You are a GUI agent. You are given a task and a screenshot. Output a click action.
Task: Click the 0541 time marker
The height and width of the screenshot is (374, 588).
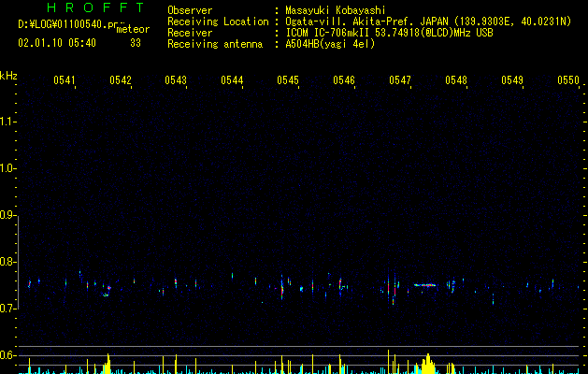(65, 80)
